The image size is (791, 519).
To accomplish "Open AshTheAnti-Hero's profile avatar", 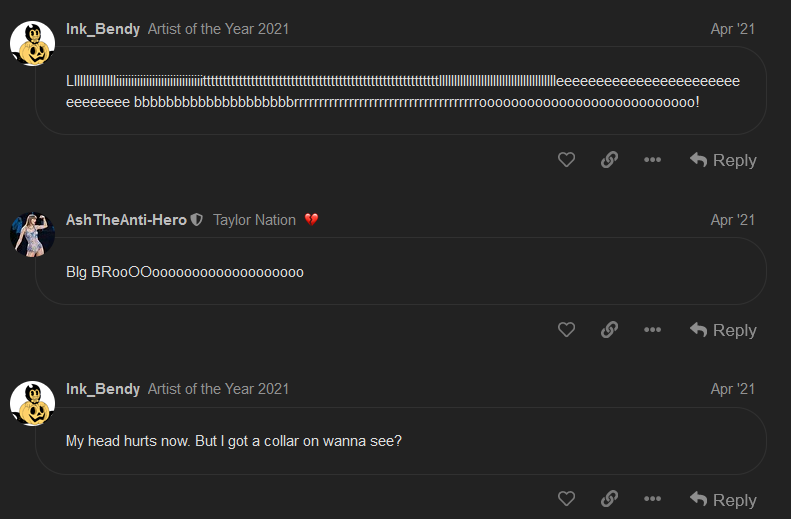I will pyautogui.click(x=32, y=234).
